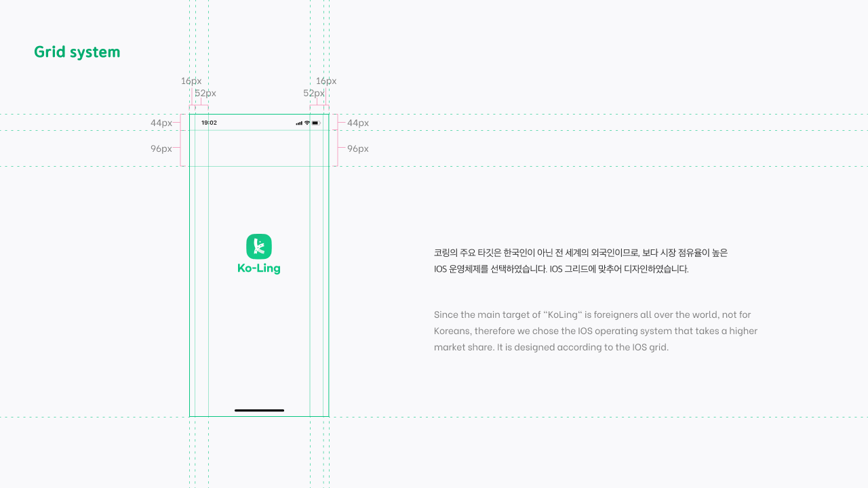The height and width of the screenshot is (488, 868).
Task: Click the Wi-Fi icon in the phone status bar
Action: tap(307, 123)
